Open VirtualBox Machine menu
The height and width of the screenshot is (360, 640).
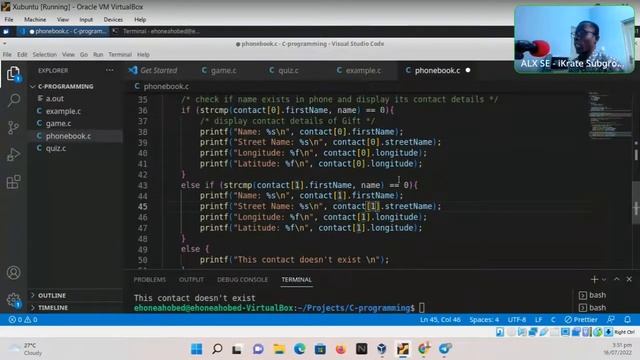pos(35,20)
